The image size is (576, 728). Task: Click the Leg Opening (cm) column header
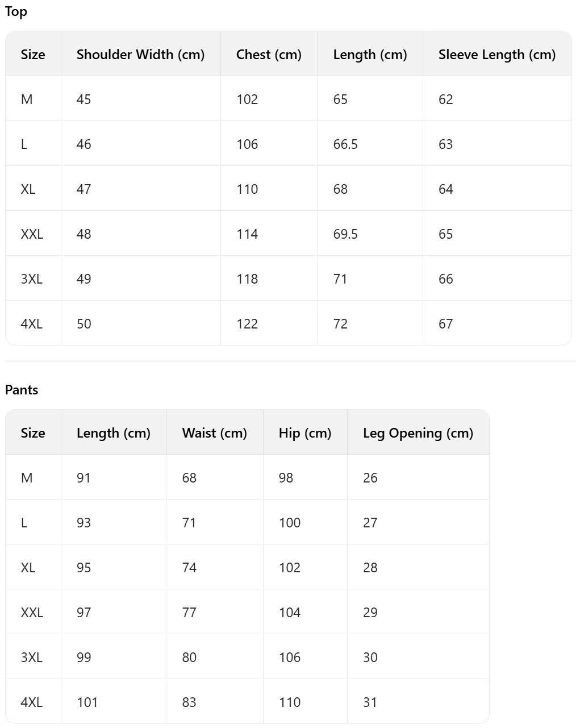[418, 433]
